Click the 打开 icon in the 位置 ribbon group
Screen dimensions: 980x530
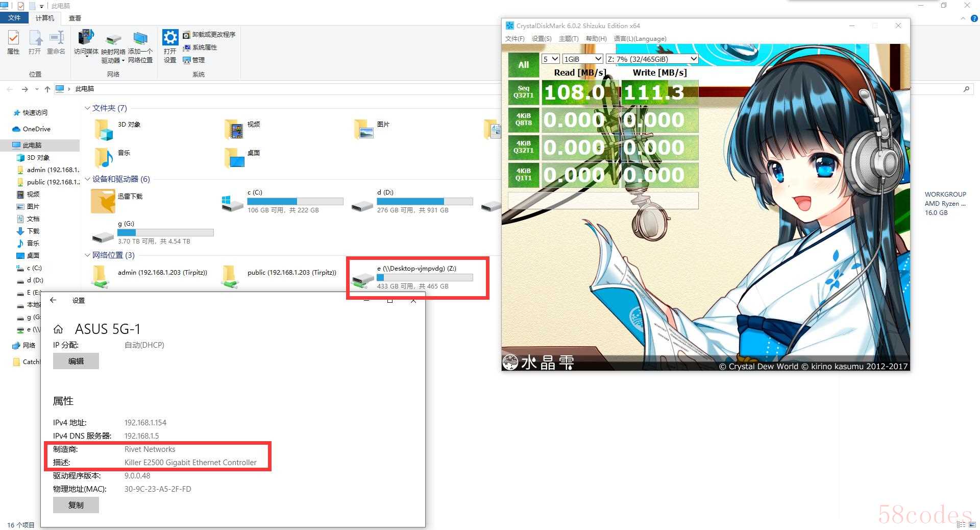[35, 42]
